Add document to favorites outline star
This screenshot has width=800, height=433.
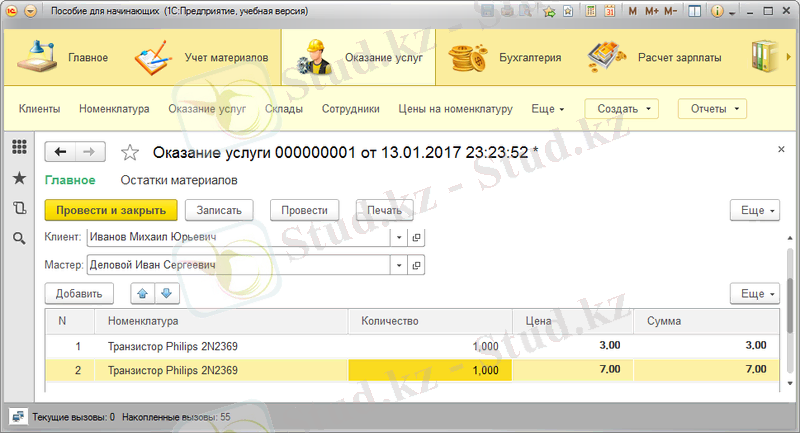pyautogui.click(x=130, y=152)
